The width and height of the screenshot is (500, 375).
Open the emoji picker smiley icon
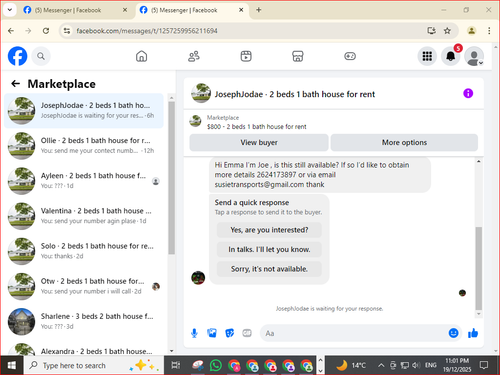(x=453, y=333)
